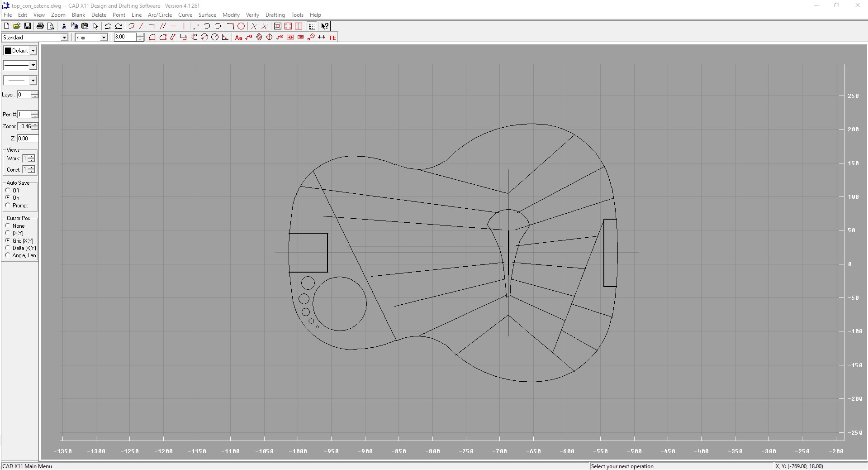
Task: Click the zoom window expand icon
Action: [x=288, y=26]
